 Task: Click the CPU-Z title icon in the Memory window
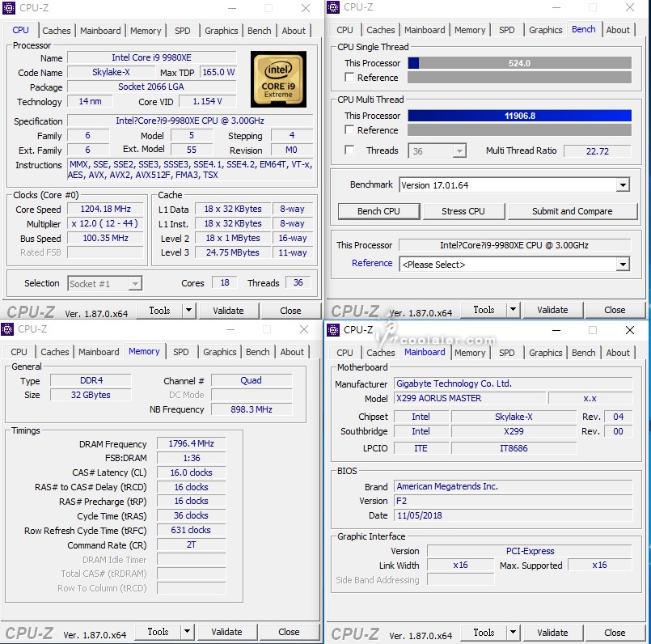tap(7, 329)
